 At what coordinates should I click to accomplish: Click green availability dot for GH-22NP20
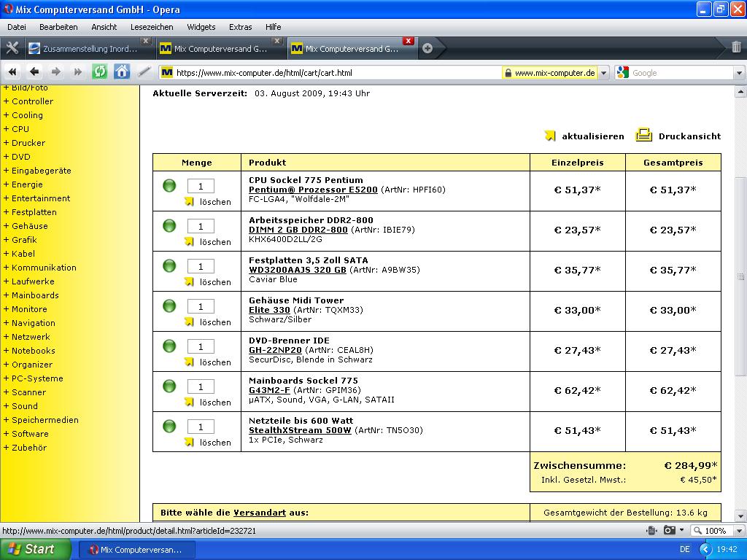169,346
